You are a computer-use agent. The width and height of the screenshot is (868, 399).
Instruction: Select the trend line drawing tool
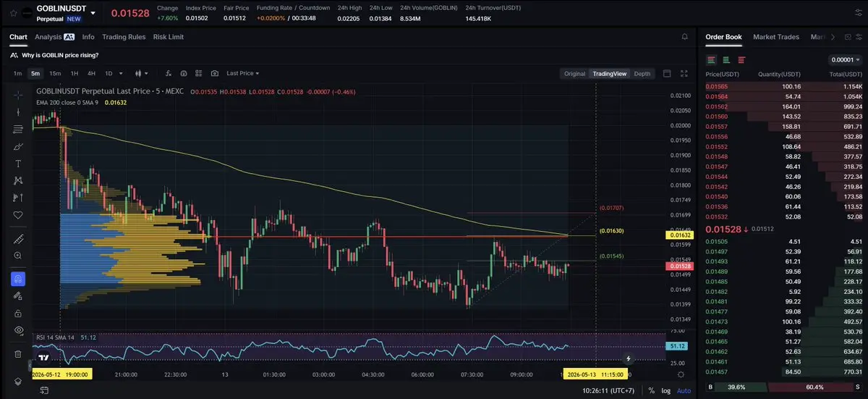[x=18, y=112]
